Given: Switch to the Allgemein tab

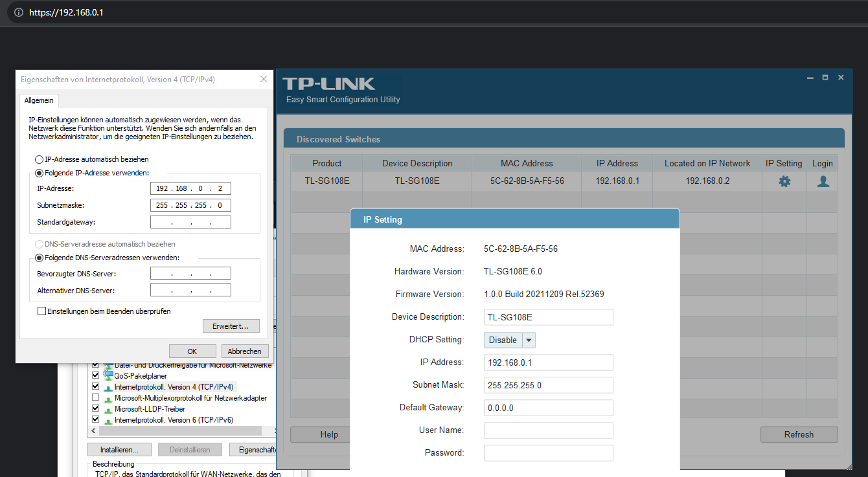Looking at the screenshot, I should click(x=39, y=100).
